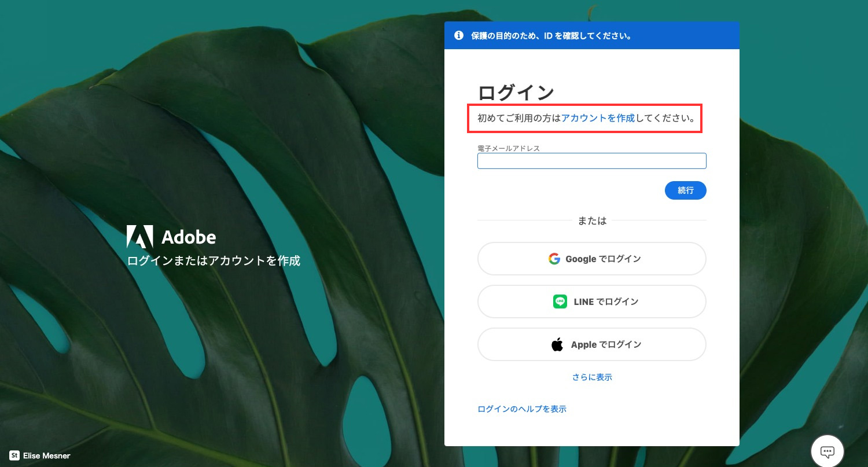Click the Elise Mesner photo credit text
The width and height of the screenshot is (868, 467).
click(x=47, y=456)
